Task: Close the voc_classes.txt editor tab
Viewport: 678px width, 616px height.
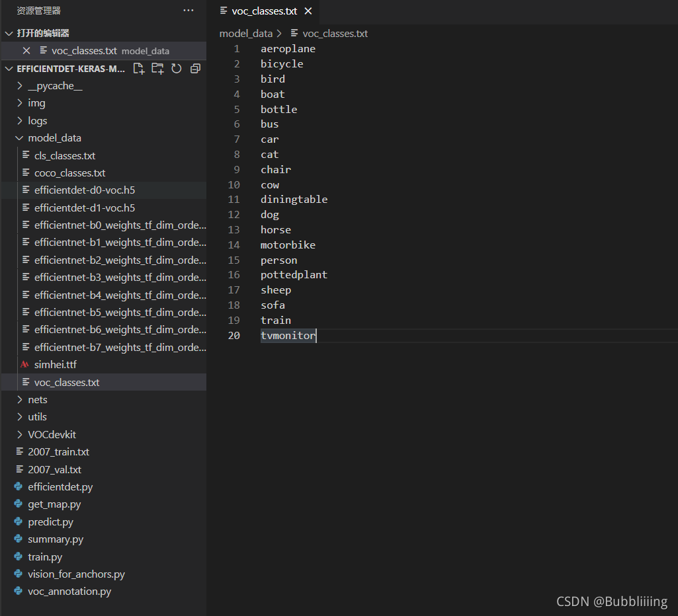Action: (308, 11)
